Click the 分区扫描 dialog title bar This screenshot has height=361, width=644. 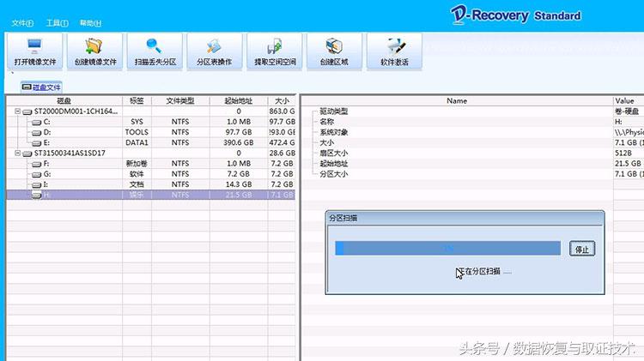(465, 218)
